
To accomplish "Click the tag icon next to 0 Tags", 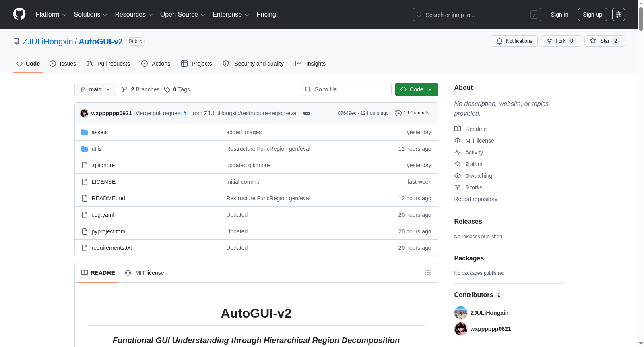I will click(x=167, y=89).
